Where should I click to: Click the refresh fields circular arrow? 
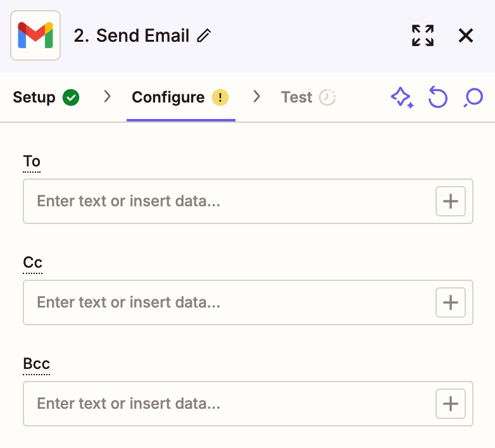coord(437,97)
